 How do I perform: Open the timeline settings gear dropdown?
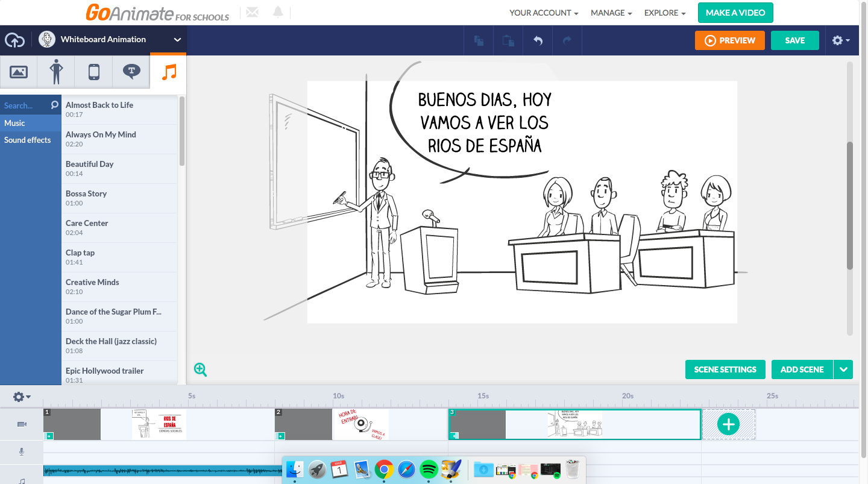point(20,397)
